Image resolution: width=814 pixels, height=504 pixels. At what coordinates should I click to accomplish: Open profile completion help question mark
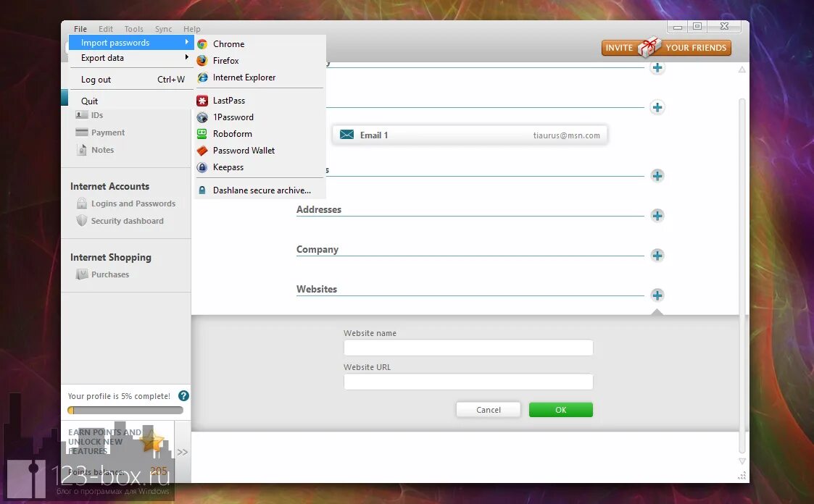pyautogui.click(x=183, y=395)
